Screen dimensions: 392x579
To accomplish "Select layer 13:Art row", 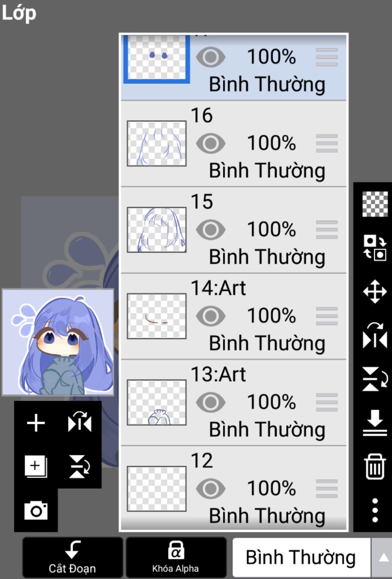I will pyautogui.click(x=234, y=402).
